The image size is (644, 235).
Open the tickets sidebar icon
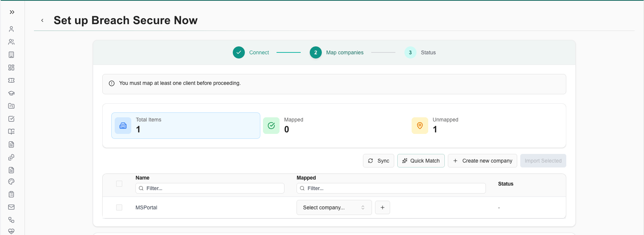[11, 80]
